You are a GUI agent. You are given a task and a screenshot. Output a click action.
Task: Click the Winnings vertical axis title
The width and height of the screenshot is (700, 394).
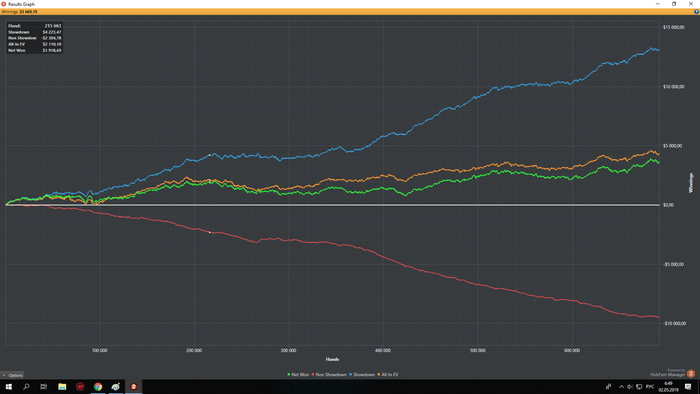coord(691,183)
